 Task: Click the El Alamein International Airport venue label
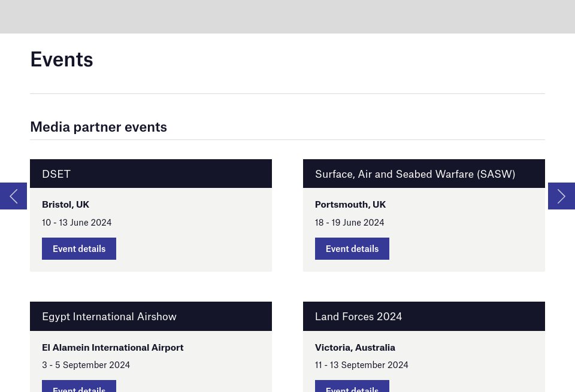pos(113,347)
